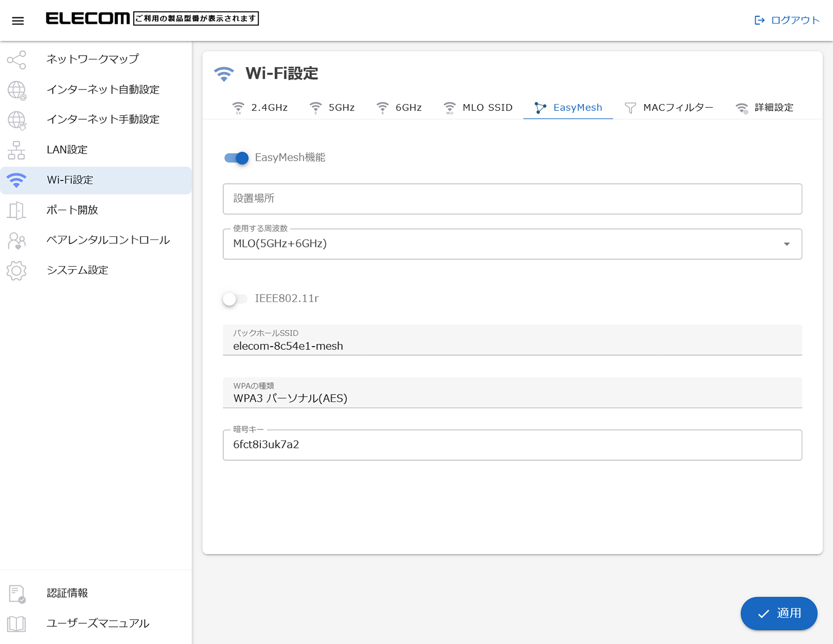The width and height of the screenshot is (833, 644).
Task: Switch to the 2.4GHz tab
Action: (260, 108)
